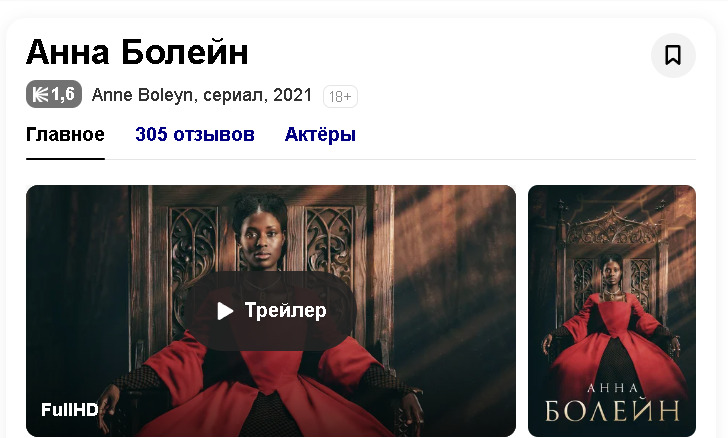Switch to the Главное tab
728x438 pixels.
tap(65, 135)
